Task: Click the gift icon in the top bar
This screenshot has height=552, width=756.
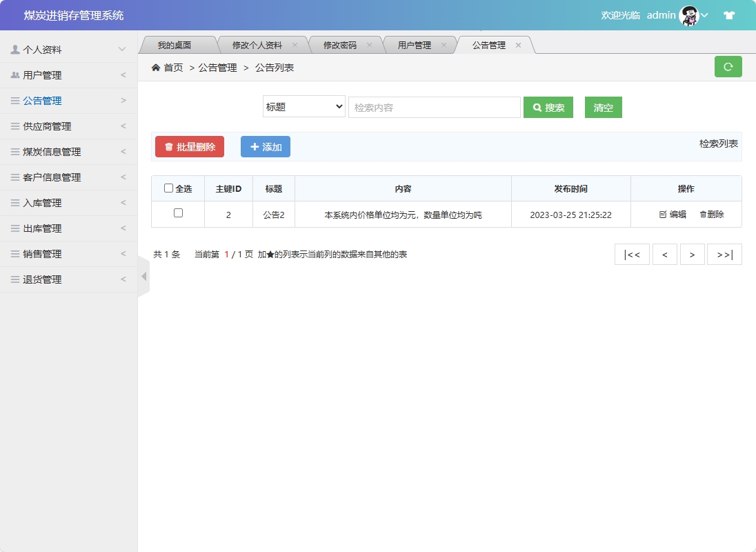Action: pos(729,14)
